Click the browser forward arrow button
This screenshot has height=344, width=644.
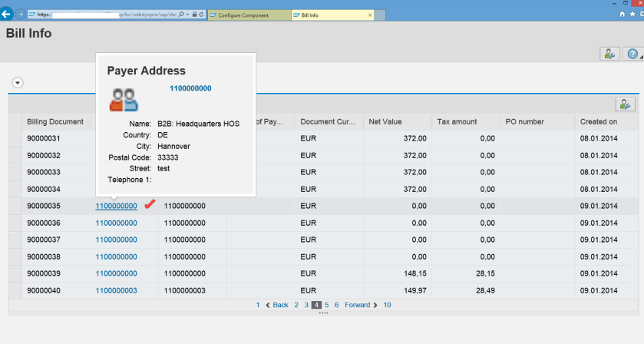coord(20,15)
